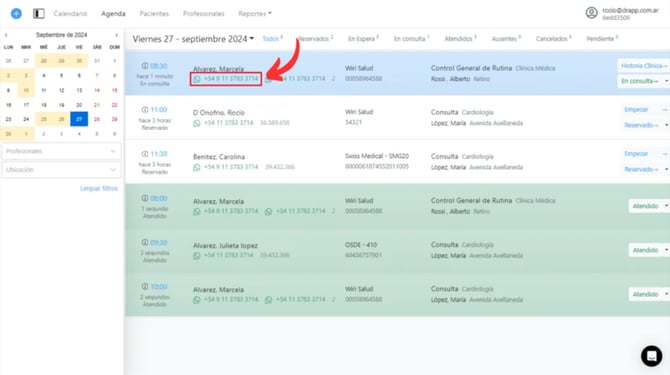Screen dimensions: 670x375
Task: Click WhatsApp icon in Alvarez, Julieta lopez row
Action: coord(197,255)
